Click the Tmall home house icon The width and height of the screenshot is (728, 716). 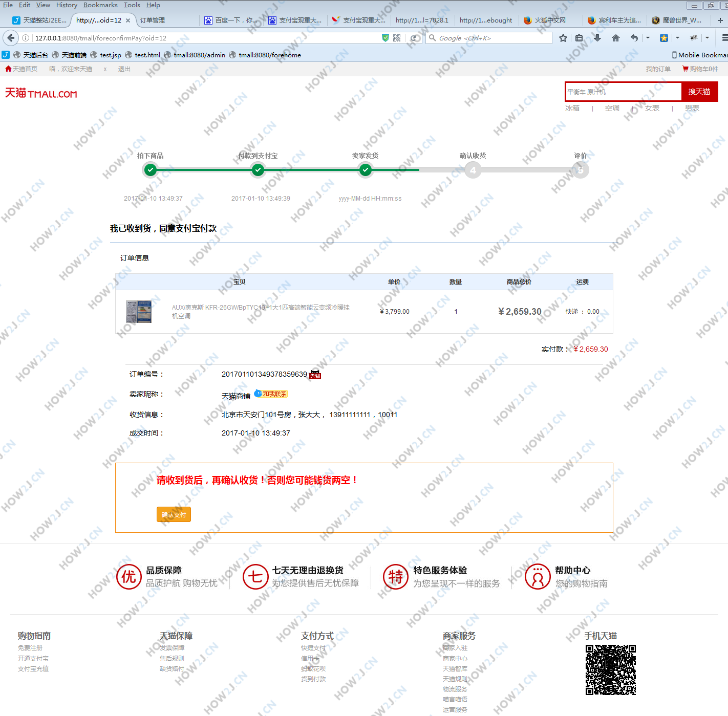click(8, 69)
